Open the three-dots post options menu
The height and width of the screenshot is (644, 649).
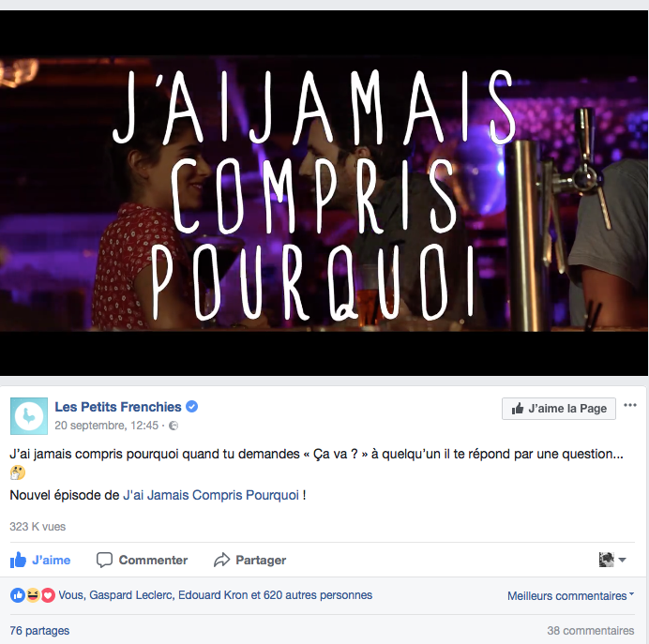tap(630, 405)
